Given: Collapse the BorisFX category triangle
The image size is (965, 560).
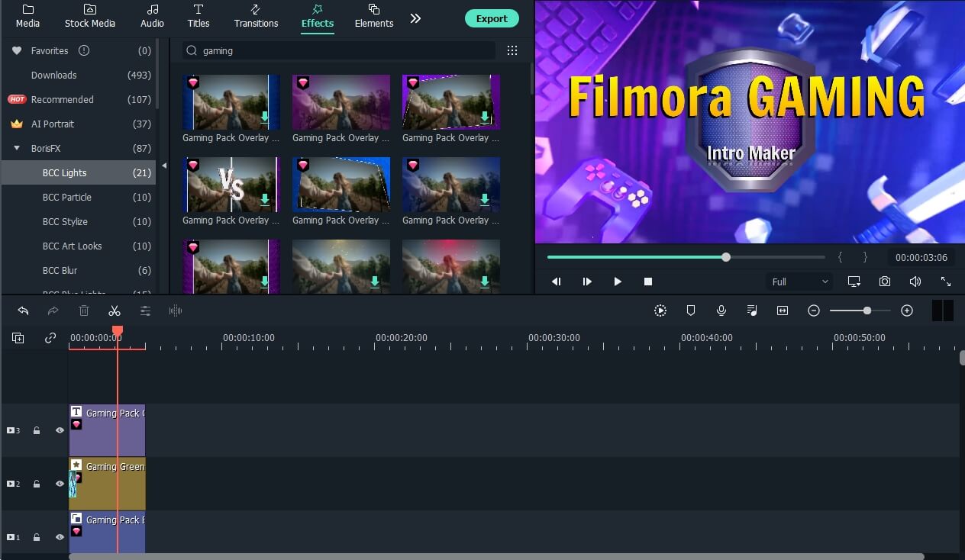Looking at the screenshot, I should [x=17, y=148].
